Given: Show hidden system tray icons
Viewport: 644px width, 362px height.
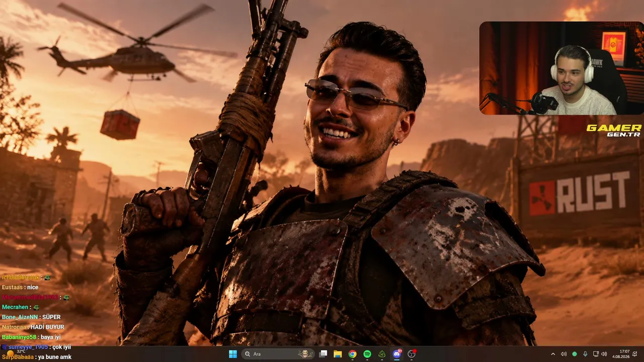Looking at the screenshot, I should point(553,354).
